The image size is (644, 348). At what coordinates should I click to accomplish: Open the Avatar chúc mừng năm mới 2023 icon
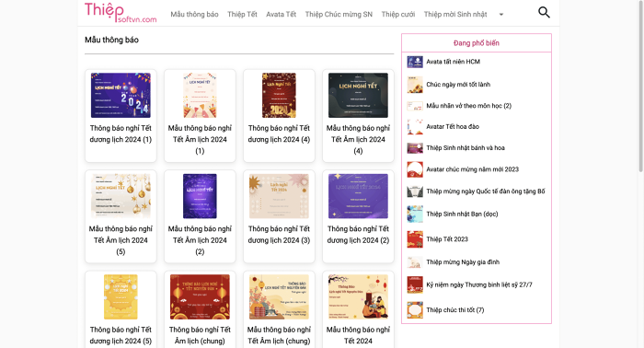point(415,169)
